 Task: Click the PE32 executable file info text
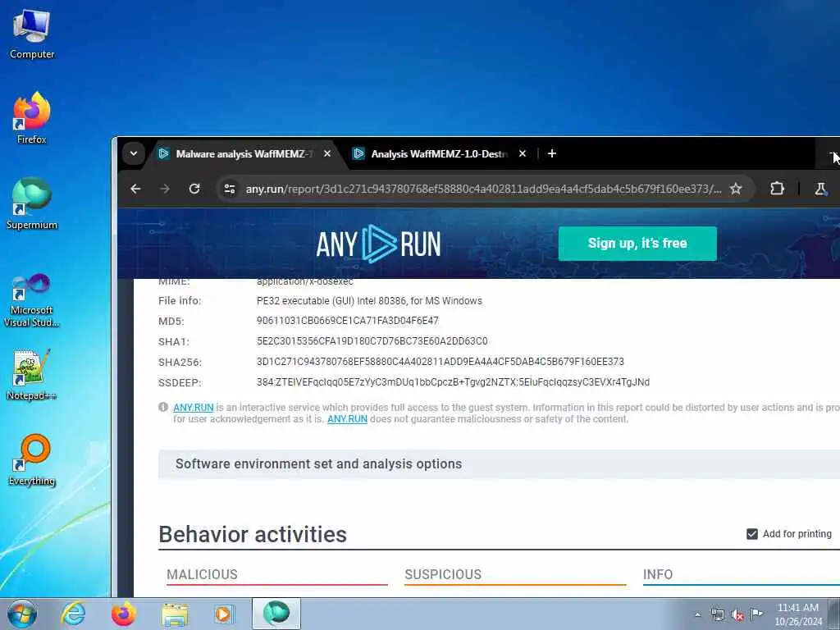369,300
